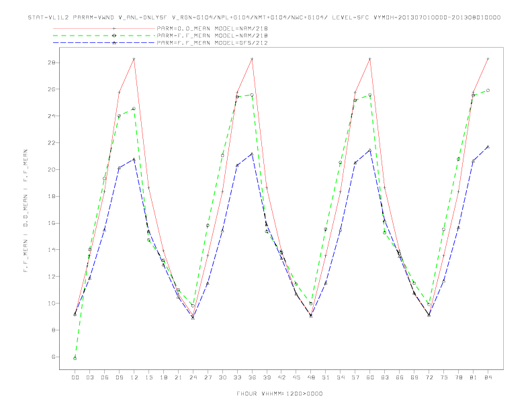The width and height of the screenshot is (532, 411).
Task: Click x-axis tick label 84
Action: (488, 377)
